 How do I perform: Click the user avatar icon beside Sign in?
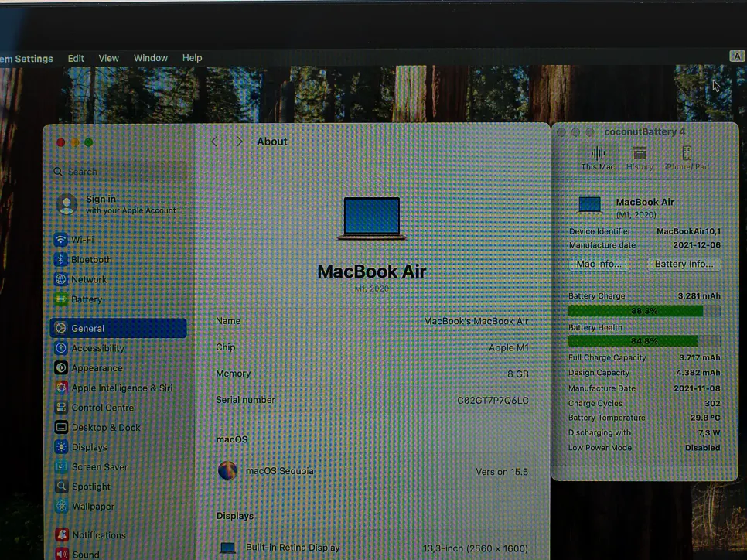coord(67,204)
